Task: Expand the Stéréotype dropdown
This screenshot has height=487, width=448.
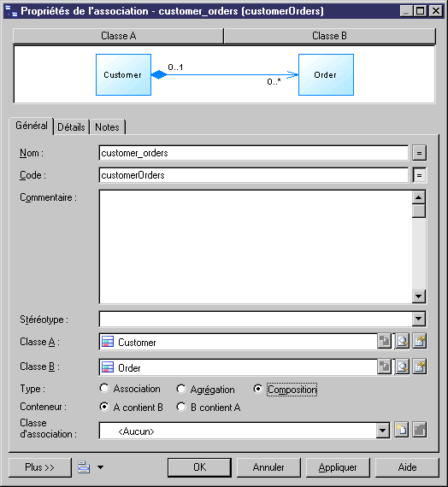Action: 419,319
